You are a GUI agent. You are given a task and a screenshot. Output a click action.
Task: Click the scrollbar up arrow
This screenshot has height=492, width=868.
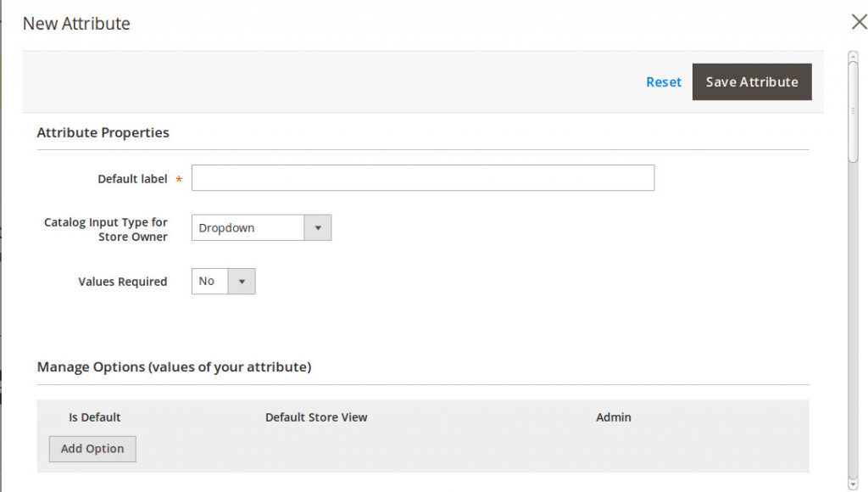pyautogui.click(x=853, y=57)
